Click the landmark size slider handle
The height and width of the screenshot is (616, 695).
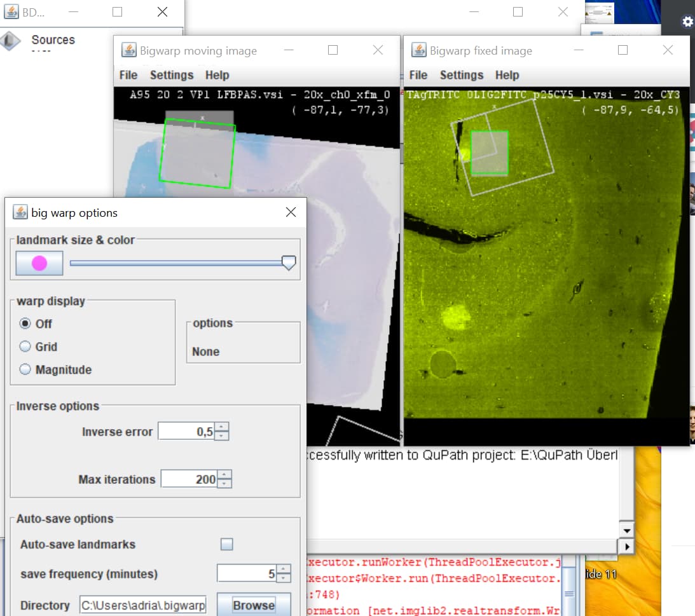[x=288, y=263]
